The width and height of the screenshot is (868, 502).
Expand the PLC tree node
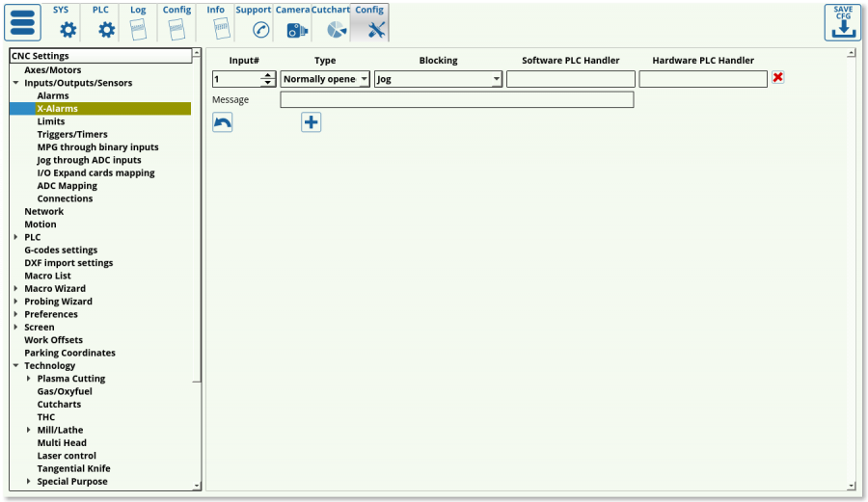16,237
